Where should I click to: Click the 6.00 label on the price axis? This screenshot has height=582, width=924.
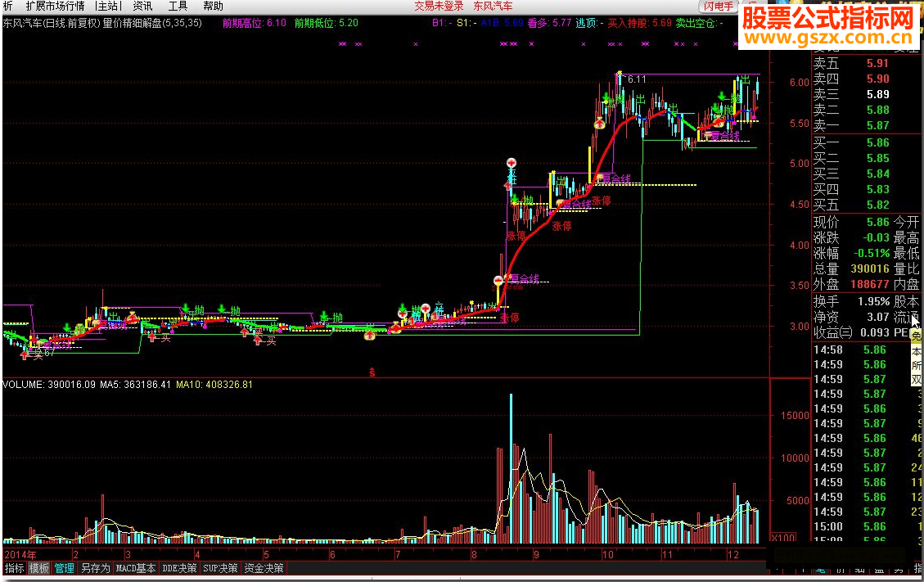pos(800,83)
